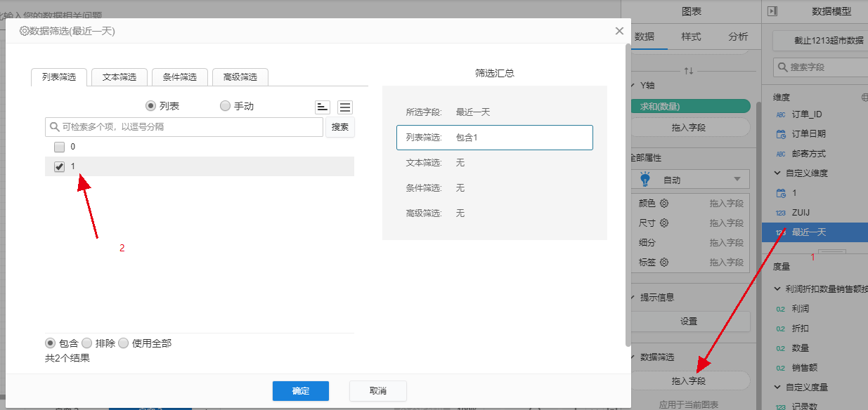This screenshot has width=868, height=410.
Task: Uncheck the box for value 1
Action: [x=60, y=166]
